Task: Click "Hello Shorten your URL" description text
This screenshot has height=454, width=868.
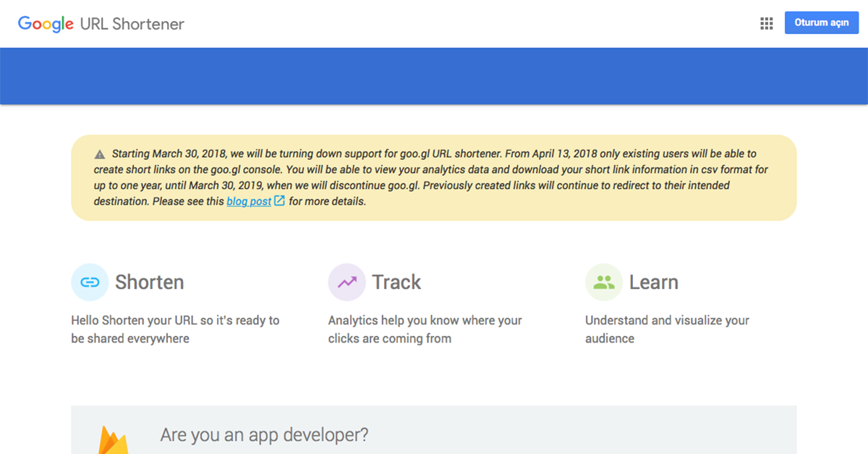Action: pos(175,329)
